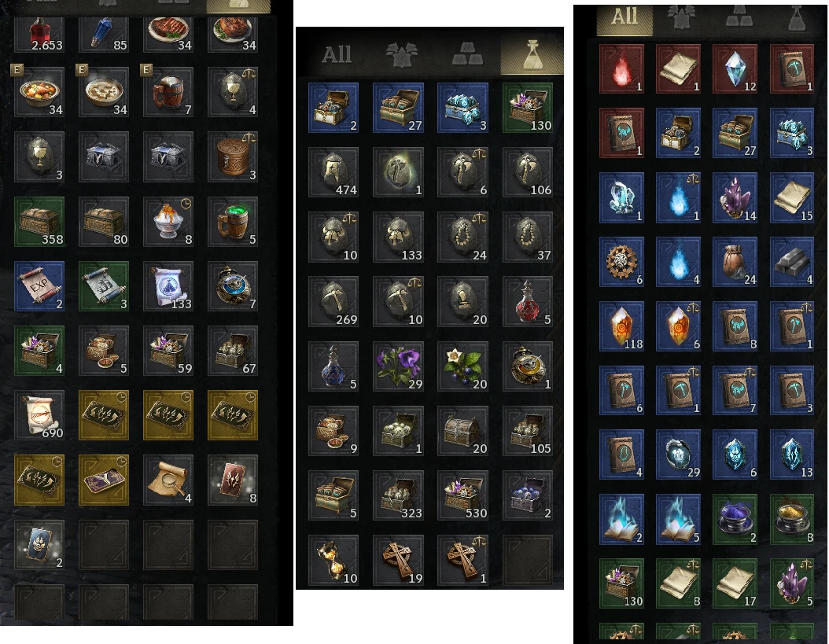Select the orange crystal with count 118

[x=621, y=327]
